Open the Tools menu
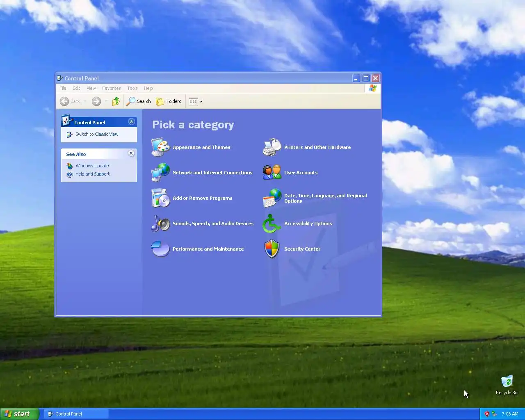This screenshot has height=420, width=525. (x=132, y=88)
